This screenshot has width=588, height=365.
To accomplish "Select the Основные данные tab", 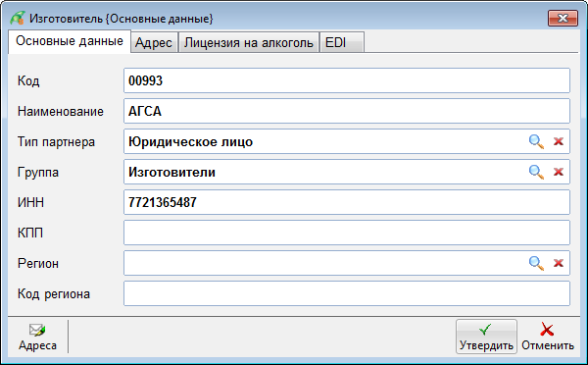I will pyautogui.click(x=70, y=41).
